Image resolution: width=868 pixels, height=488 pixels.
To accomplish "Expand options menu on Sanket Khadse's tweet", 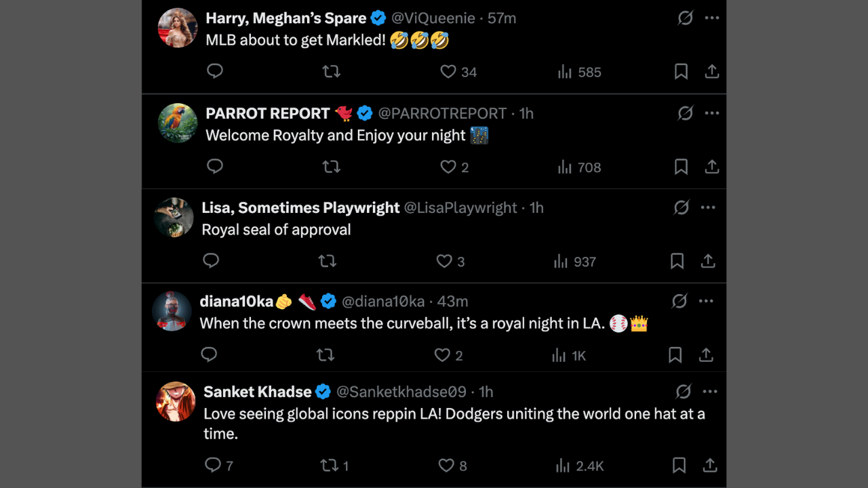I will (x=709, y=391).
